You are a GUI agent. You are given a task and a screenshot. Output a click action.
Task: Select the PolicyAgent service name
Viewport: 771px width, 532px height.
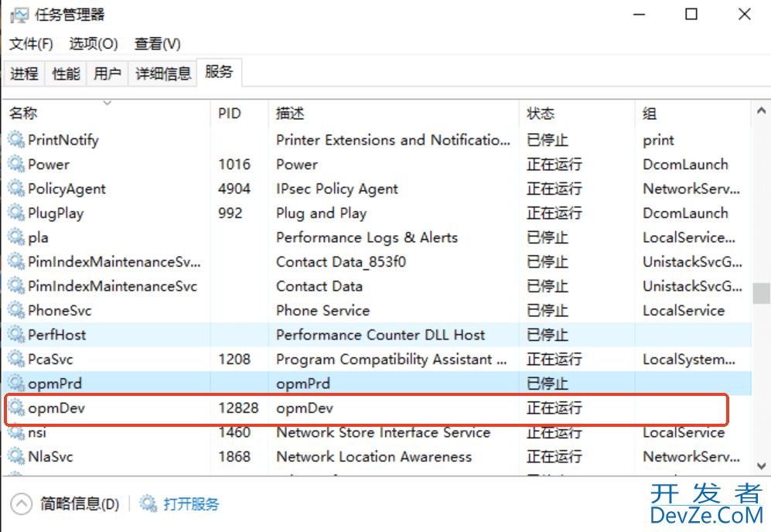click(67, 189)
